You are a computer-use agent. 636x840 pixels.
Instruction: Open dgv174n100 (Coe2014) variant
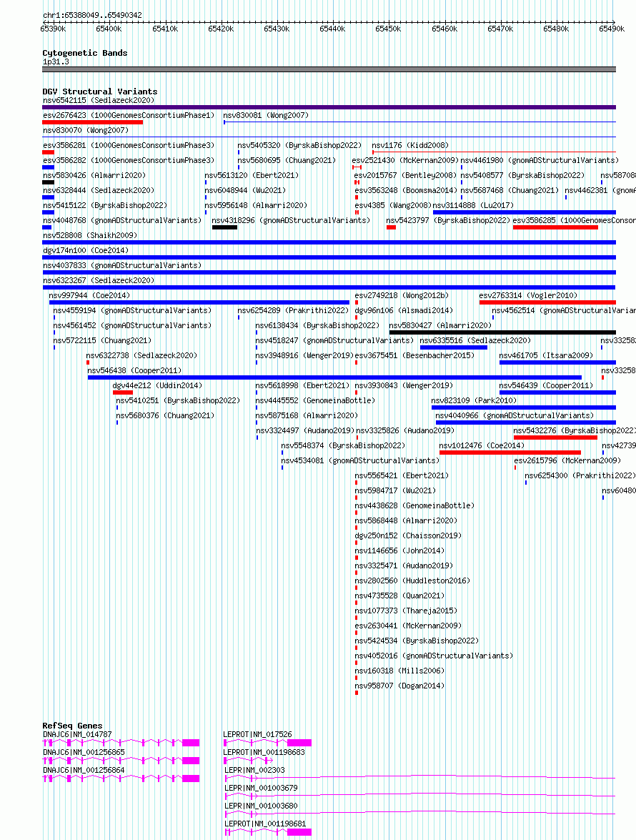click(x=86, y=250)
